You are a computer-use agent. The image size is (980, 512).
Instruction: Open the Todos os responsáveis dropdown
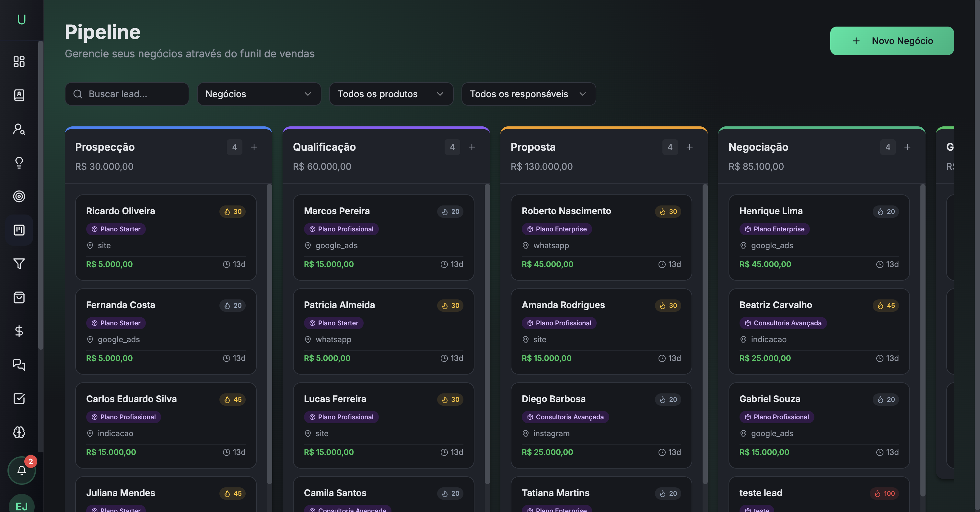529,94
